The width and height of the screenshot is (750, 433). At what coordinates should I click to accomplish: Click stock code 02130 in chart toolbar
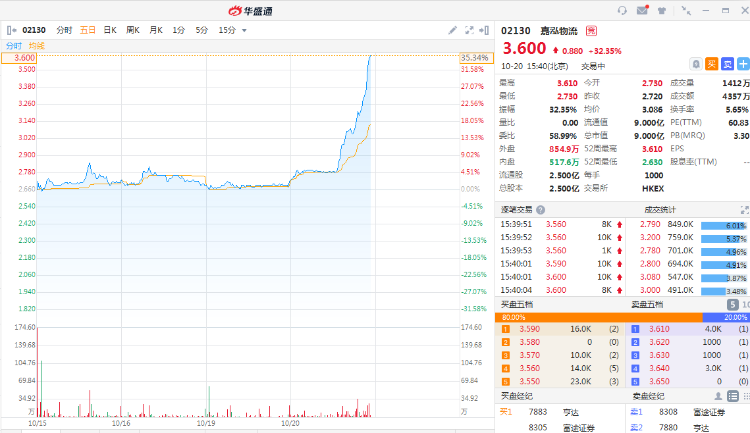[x=34, y=30]
